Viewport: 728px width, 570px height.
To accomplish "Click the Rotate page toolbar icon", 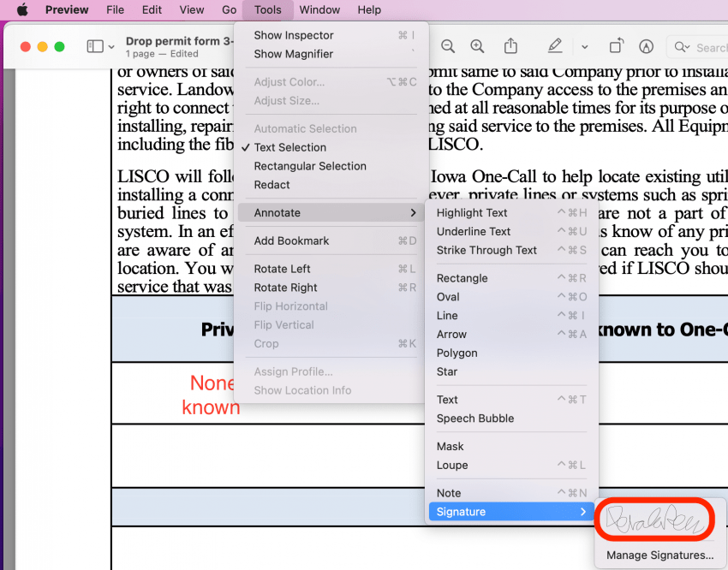I will (616, 46).
